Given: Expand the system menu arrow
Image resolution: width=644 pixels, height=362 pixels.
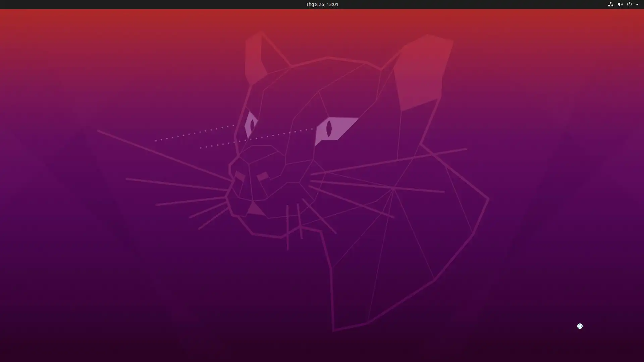Looking at the screenshot, I should [637, 4].
